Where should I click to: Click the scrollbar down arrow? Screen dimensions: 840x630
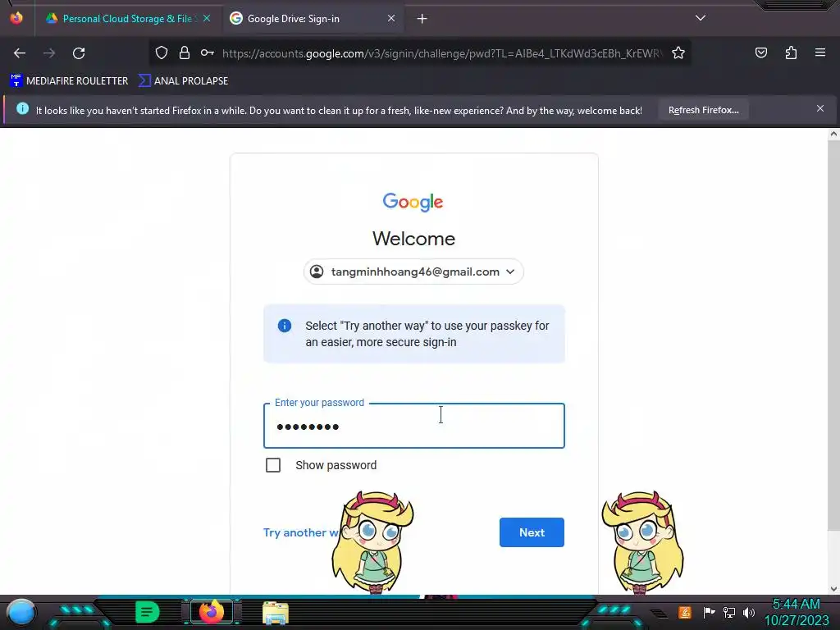[833, 589]
